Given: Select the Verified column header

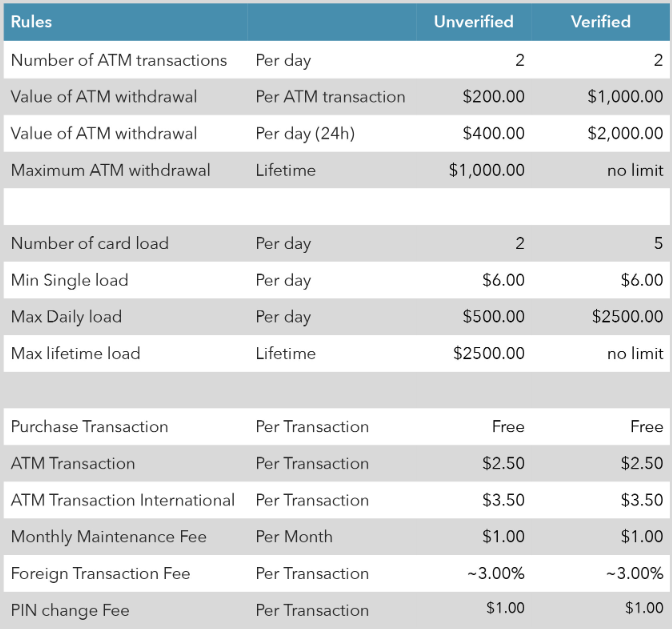Looking at the screenshot, I should 601,22.
